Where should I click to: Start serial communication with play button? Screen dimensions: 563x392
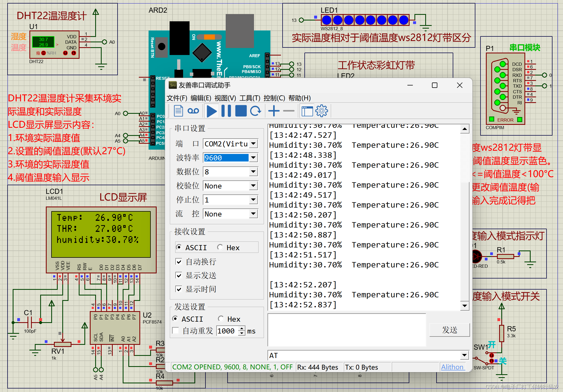[x=212, y=111]
